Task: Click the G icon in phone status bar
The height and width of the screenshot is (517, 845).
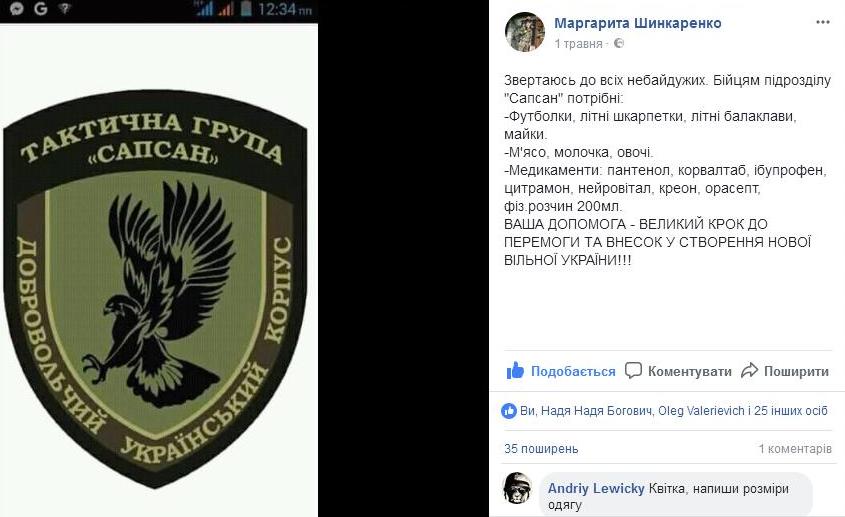Action: 41,9
